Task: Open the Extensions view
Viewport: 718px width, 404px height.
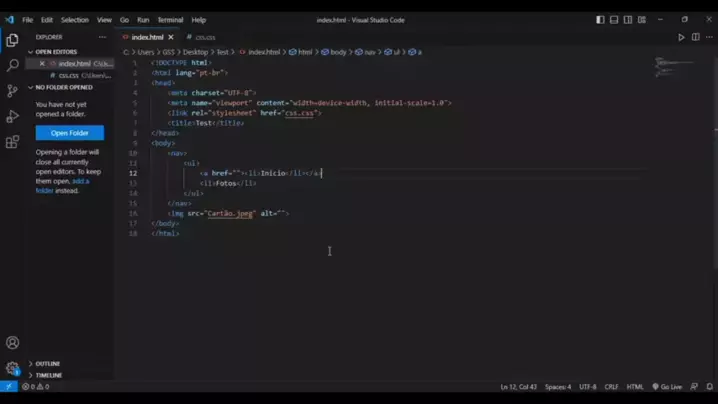Action: [12, 142]
